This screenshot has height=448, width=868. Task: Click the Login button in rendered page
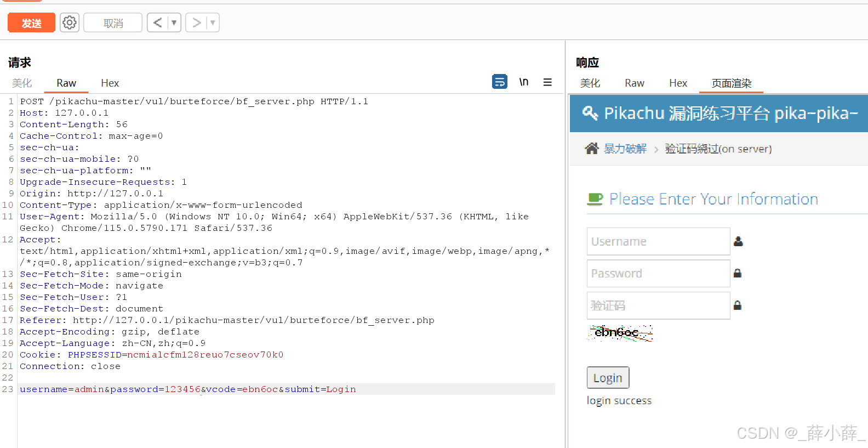pyautogui.click(x=608, y=378)
